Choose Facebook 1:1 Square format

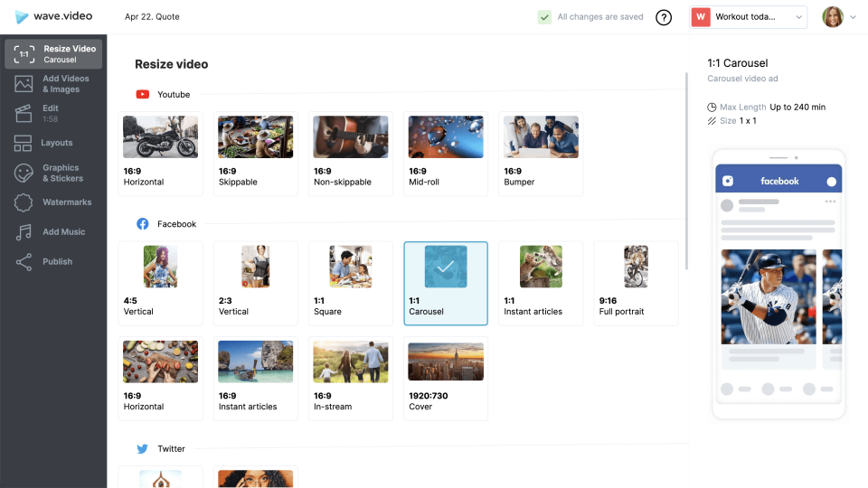[x=351, y=283]
